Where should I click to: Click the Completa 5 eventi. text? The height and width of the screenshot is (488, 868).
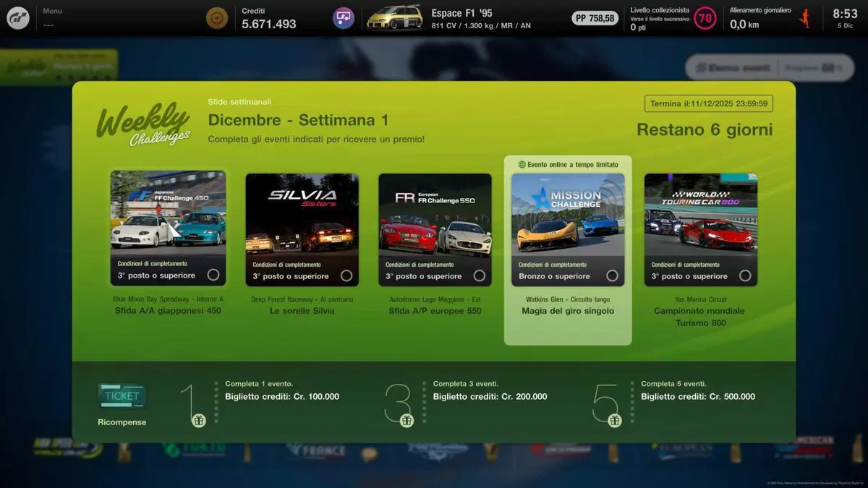click(673, 384)
